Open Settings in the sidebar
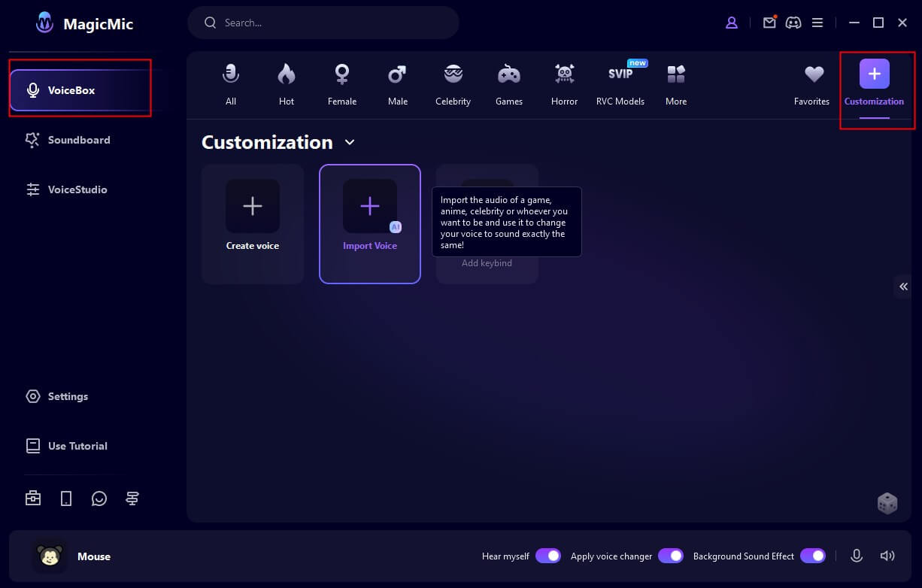The width and height of the screenshot is (922, 588). [57, 396]
